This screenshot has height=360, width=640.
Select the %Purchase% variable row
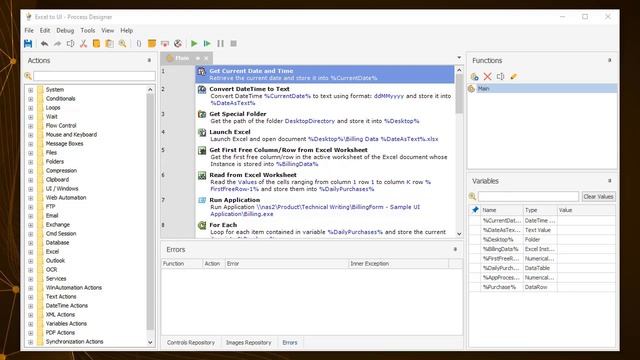pos(542,287)
